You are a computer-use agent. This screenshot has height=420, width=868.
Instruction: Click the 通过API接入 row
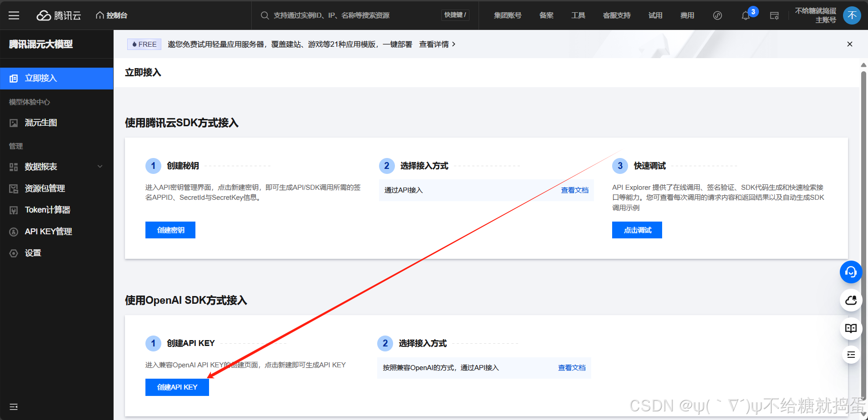click(x=486, y=190)
